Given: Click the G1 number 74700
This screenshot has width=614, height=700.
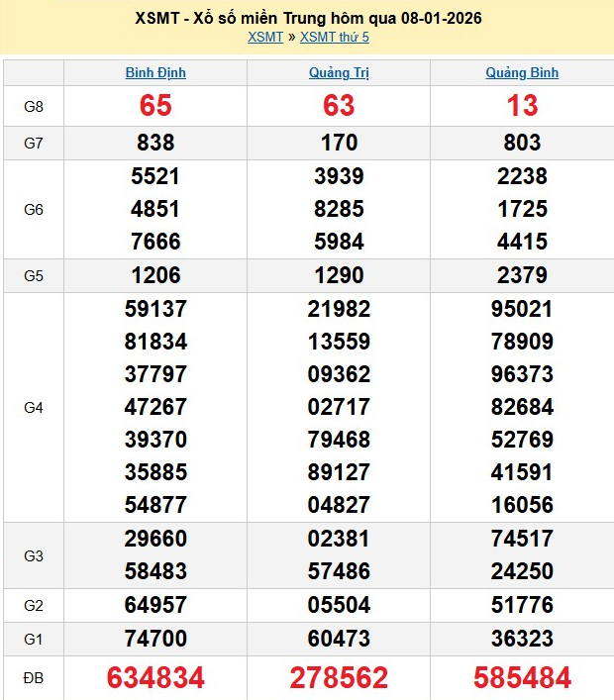Looking at the screenshot, I should coord(155,640).
